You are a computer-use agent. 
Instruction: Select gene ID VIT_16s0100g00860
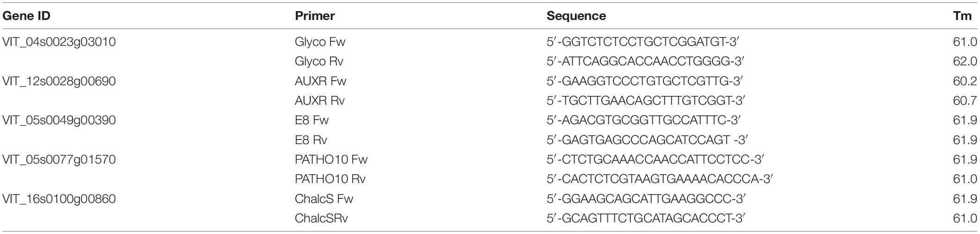[59, 199]
